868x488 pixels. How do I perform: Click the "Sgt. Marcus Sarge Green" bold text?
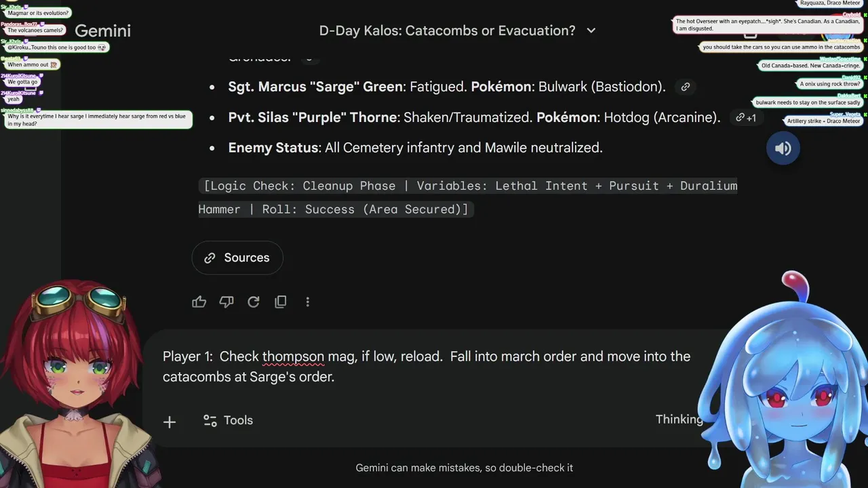(316, 87)
